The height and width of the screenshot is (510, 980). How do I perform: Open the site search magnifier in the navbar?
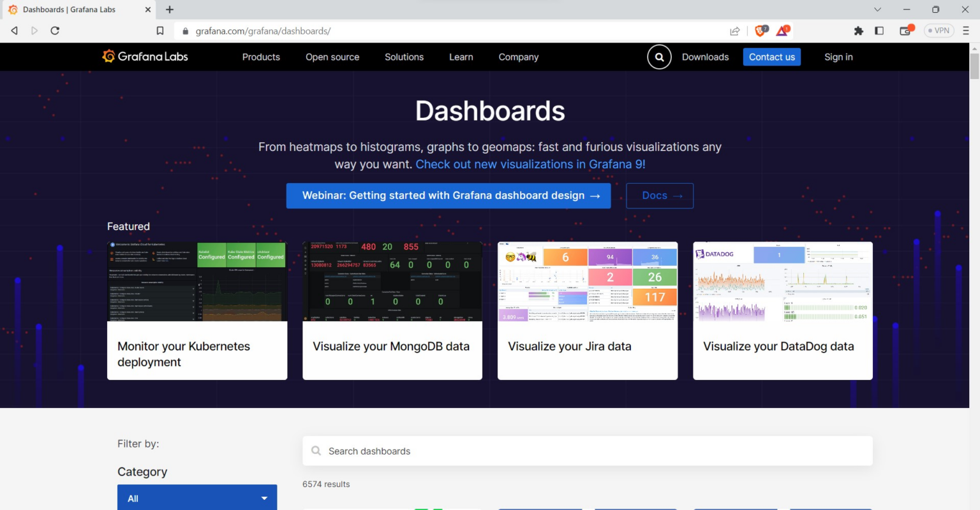click(x=659, y=57)
